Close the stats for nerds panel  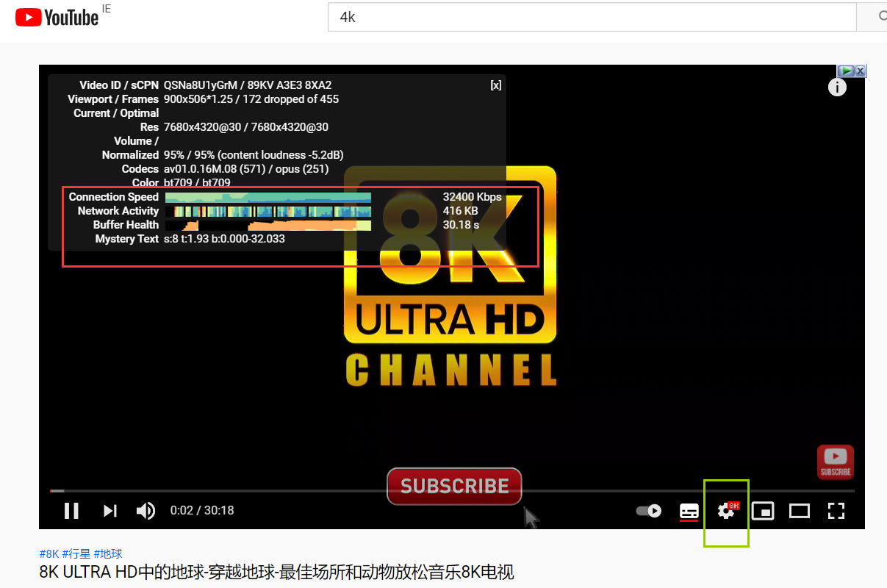coord(496,85)
